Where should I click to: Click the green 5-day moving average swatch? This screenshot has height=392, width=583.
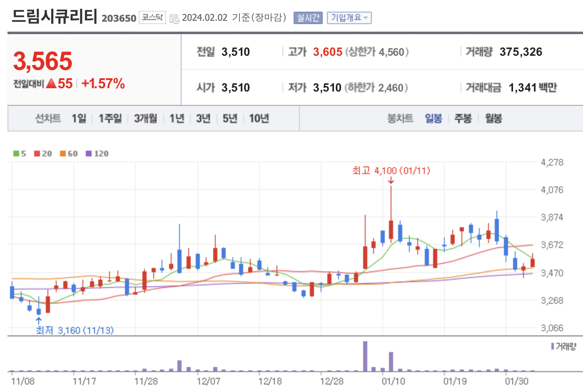coord(16,154)
